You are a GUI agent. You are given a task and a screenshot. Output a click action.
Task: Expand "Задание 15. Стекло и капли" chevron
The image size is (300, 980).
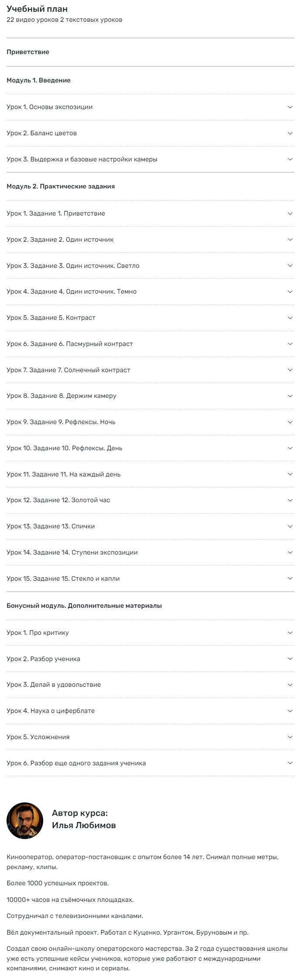point(290,579)
